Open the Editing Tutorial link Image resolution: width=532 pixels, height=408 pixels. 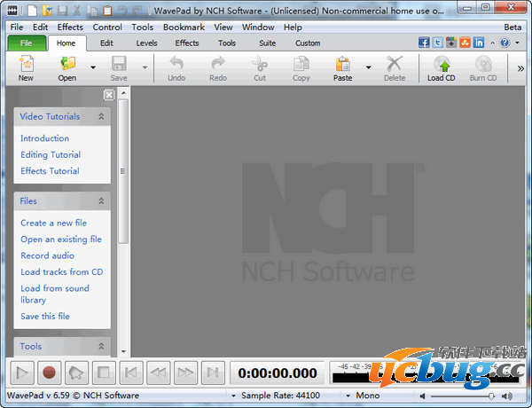(51, 155)
